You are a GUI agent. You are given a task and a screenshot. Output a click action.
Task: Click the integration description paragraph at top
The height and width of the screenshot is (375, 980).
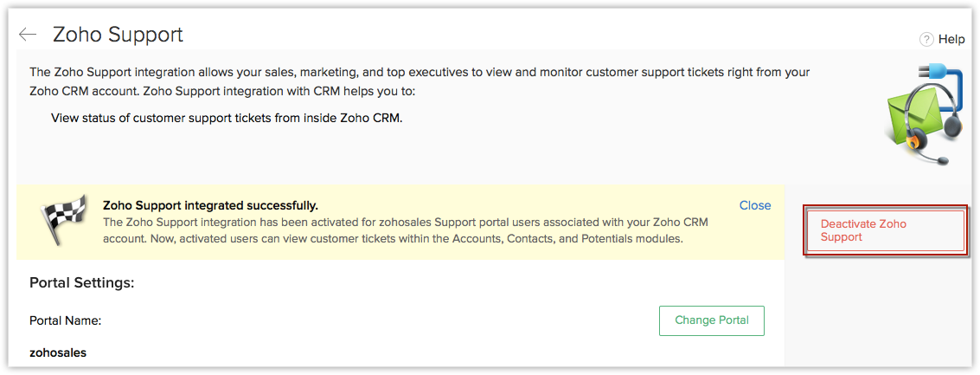tap(419, 81)
